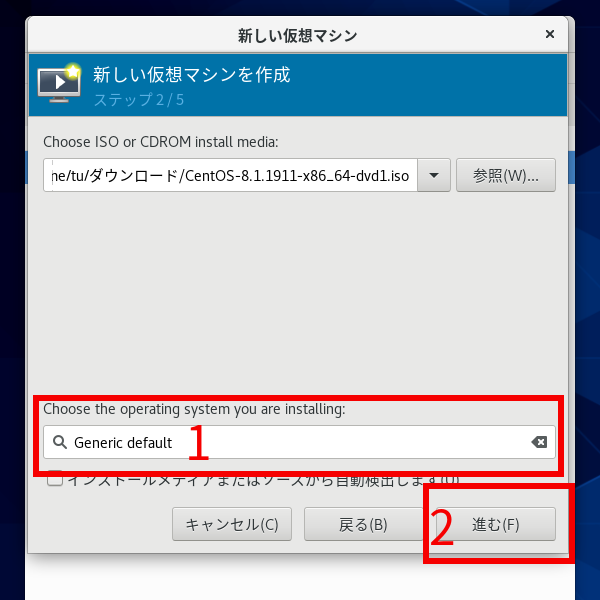
Task: Click the インストールメディア auto-detect checkbox label text
Action: click(264, 480)
